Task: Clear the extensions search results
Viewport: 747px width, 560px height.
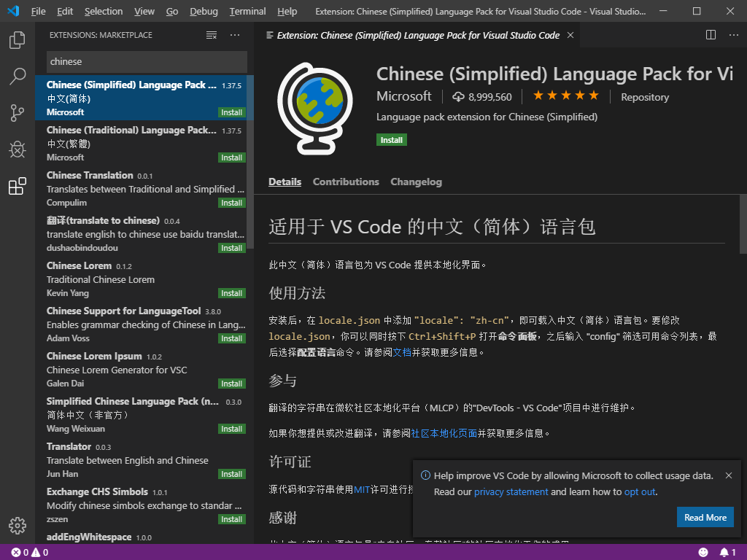Action: (x=211, y=35)
